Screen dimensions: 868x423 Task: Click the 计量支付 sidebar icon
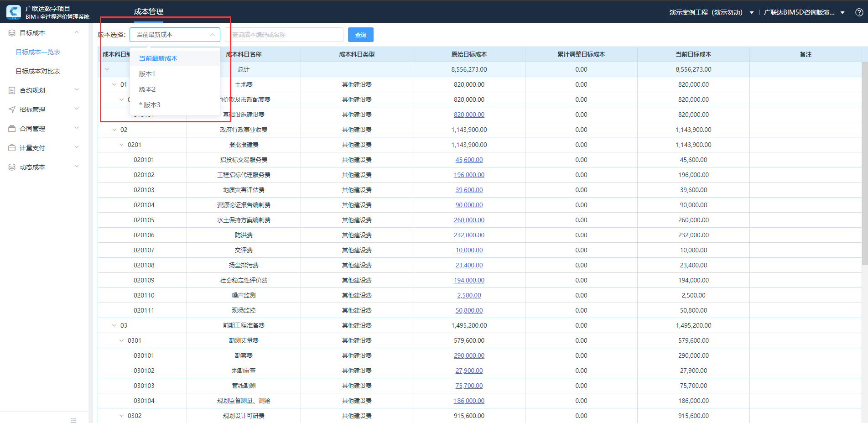pyautogui.click(x=12, y=148)
